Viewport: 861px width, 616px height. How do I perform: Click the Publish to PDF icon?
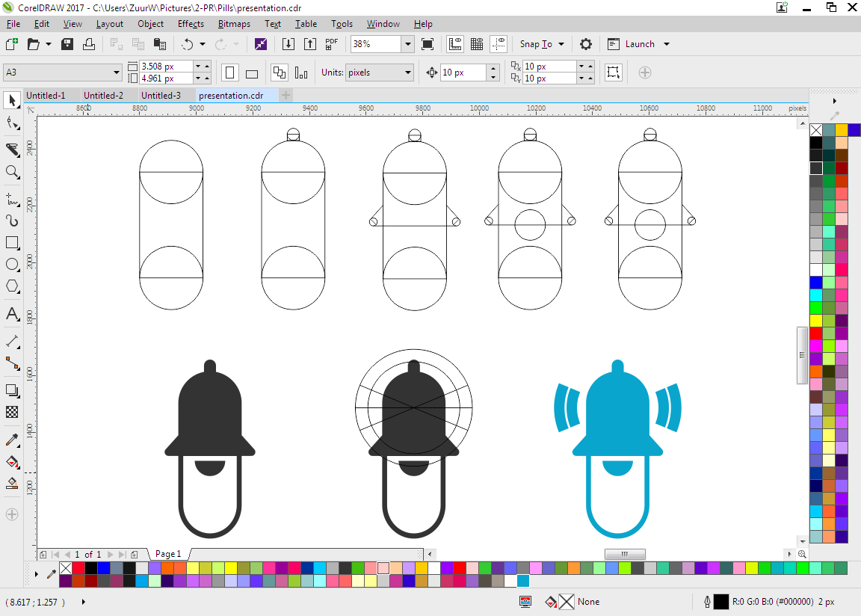(x=332, y=44)
